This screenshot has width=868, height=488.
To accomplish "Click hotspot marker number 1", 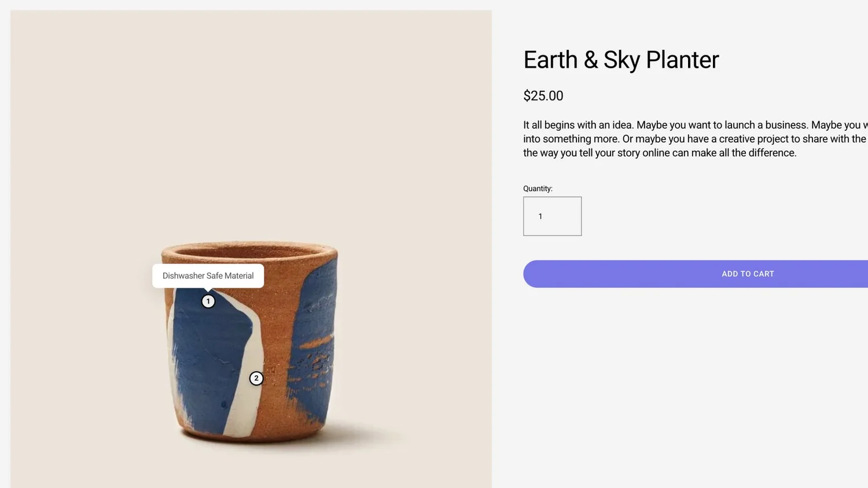I will [208, 301].
